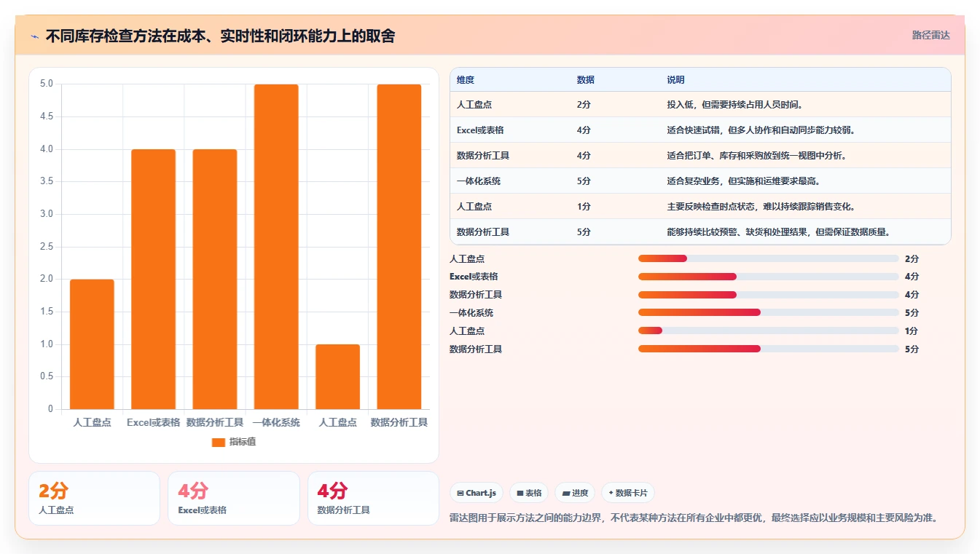Click the Excel或表格 progress bar
Screen dimensions: 980x554
point(768,277)
